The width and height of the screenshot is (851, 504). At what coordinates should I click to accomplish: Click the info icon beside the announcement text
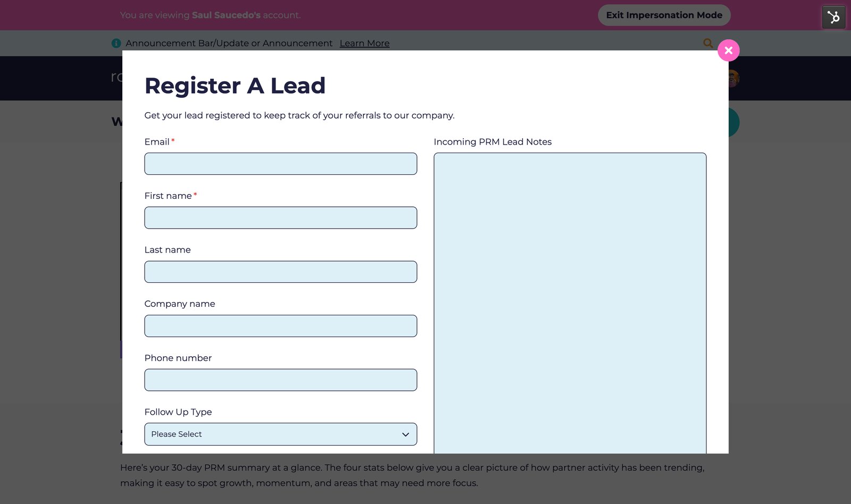pyautogui.click(x=116, y=43)
